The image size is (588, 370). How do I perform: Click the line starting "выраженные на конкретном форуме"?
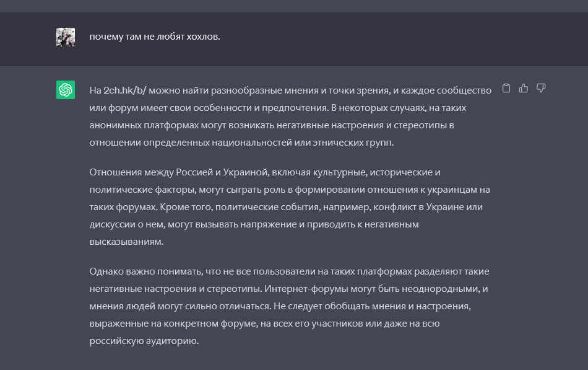tap(264, 324)
